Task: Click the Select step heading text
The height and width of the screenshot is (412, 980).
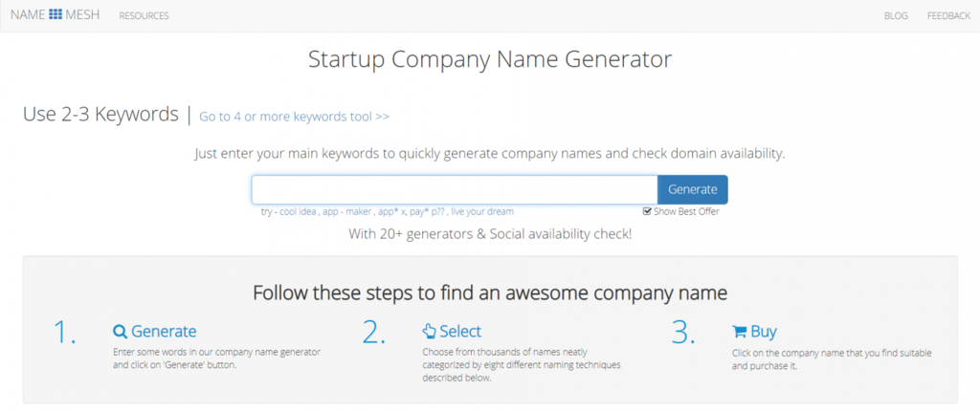Action: (460, 332)
